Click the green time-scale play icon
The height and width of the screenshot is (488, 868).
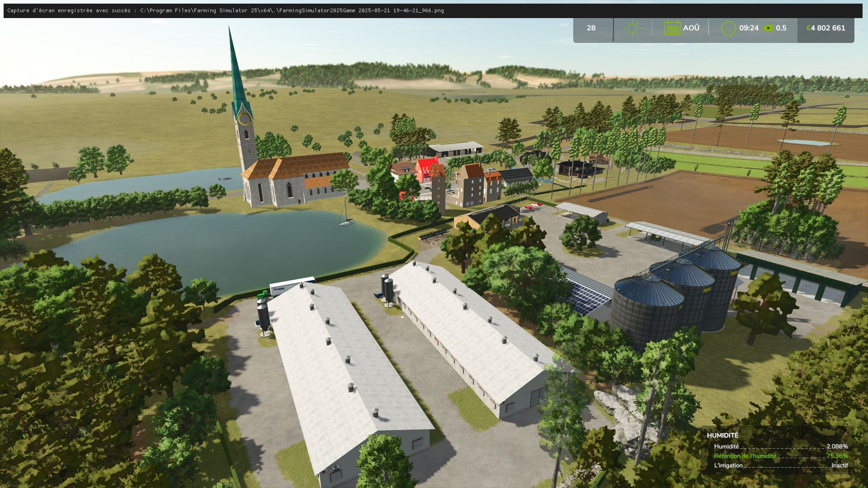(768, 28)
